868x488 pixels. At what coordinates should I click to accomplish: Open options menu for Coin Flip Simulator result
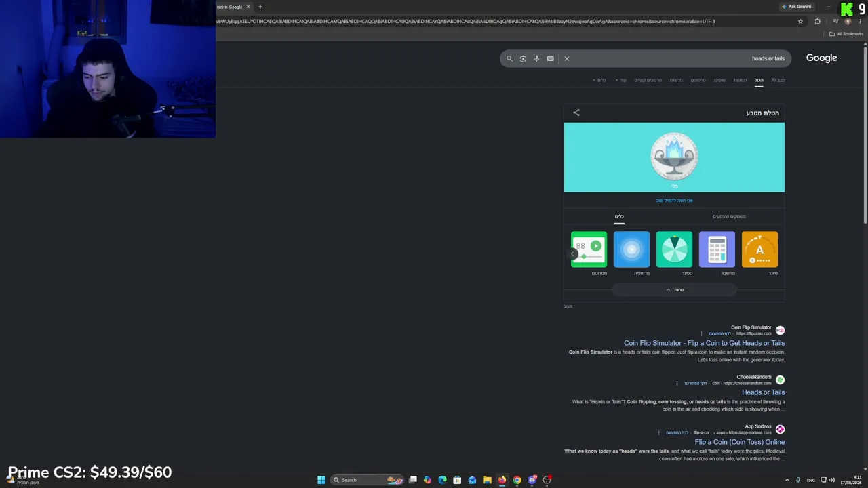point(702,334)
